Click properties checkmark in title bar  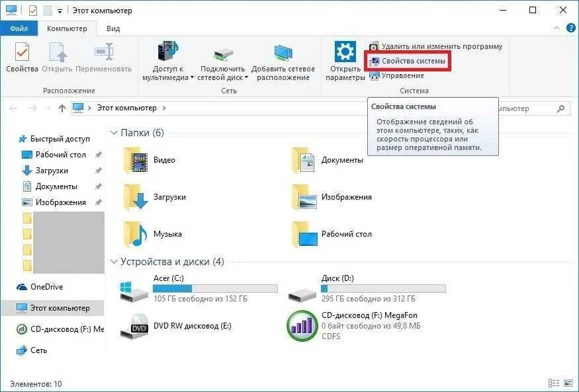coord(33,11)
